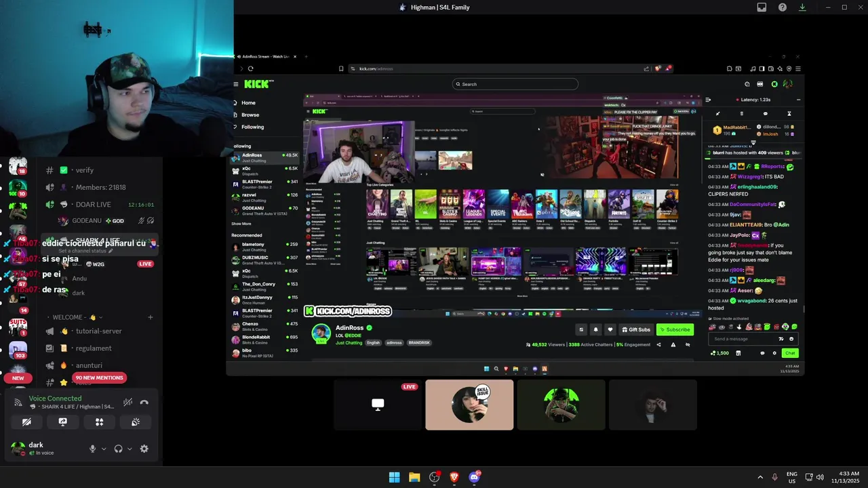Select the green avatar participant tile
The image size is (868, 488).
(561, 405)
